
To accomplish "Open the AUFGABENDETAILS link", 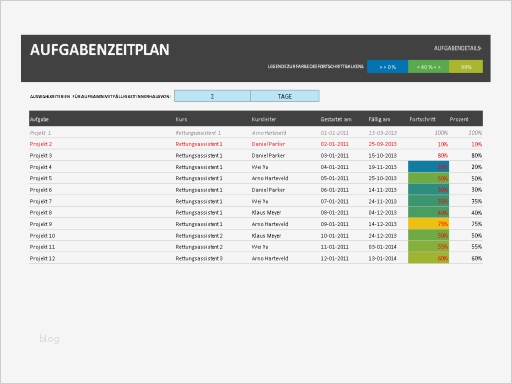I will 457,48.
